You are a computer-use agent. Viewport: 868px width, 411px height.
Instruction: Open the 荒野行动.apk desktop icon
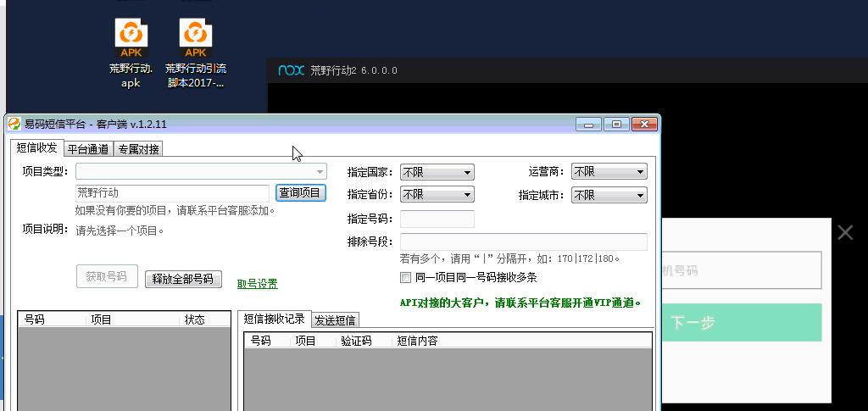coord(131,53)
